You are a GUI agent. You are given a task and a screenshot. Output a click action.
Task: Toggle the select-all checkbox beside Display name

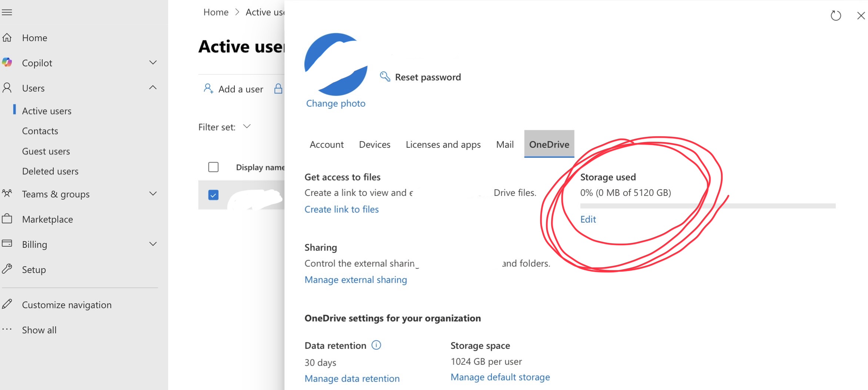click(213, 167)
